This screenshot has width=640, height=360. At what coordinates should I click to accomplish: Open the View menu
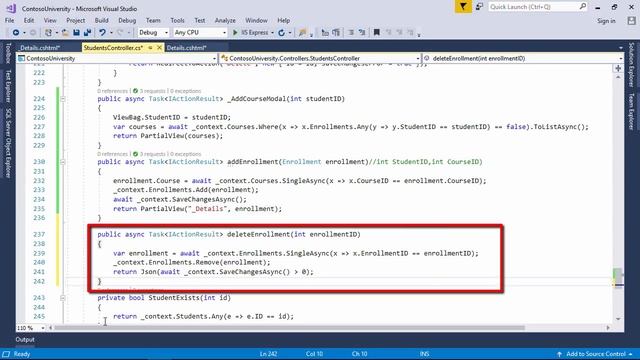point(50,20)
